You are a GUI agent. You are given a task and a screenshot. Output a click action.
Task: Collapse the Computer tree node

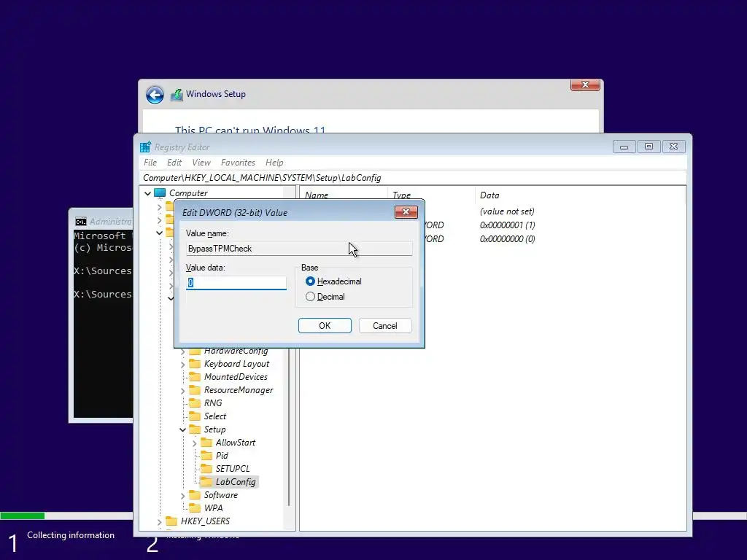coord(147,193)
